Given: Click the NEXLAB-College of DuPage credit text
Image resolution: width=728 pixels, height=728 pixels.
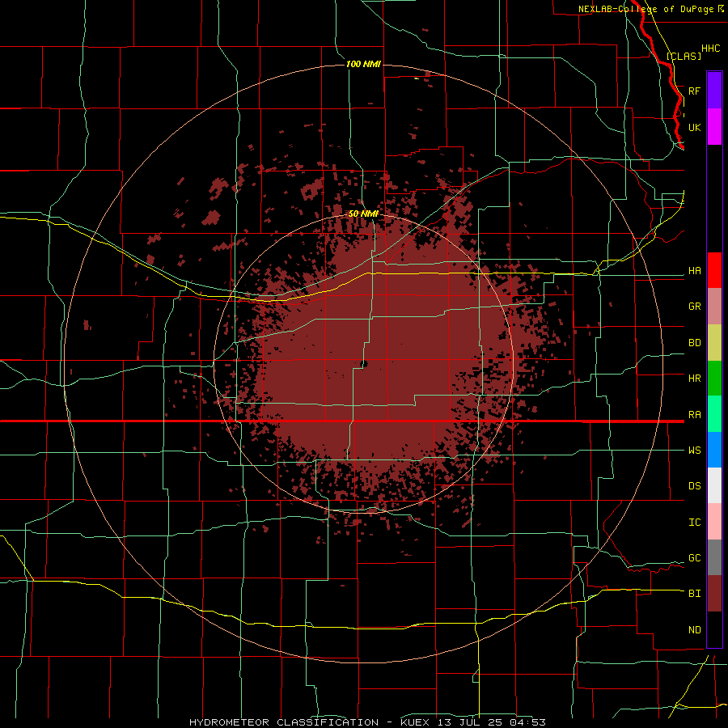Looking at the screenshot, I should pos(645,9).
